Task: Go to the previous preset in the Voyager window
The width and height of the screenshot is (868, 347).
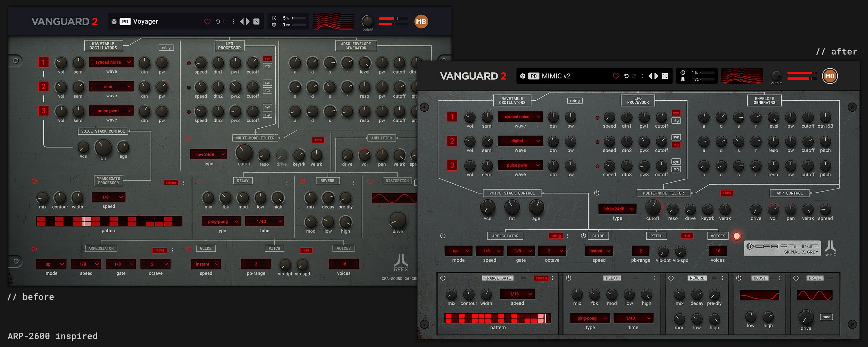Action: (242, 22)
